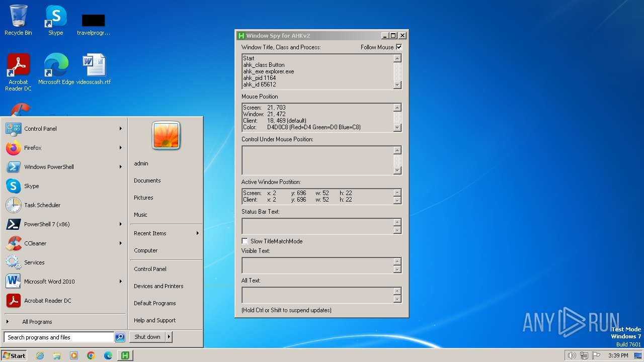The width and height of the screenshot is (644, 362).
Task: Click the Window Spy title bar icon
Action: coord(241,36)
